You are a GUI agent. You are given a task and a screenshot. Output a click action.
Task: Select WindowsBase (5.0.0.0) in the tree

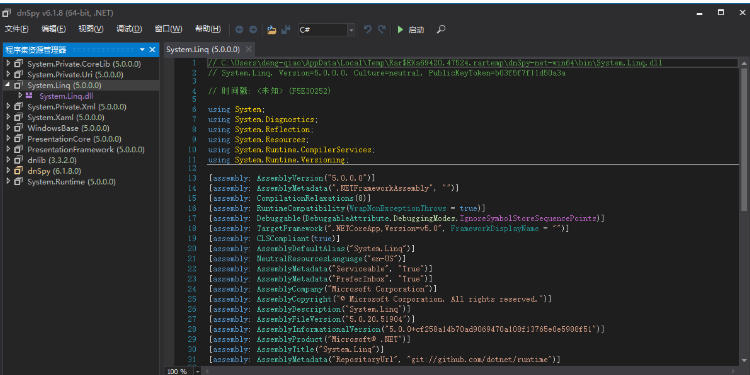pos(68,128)
